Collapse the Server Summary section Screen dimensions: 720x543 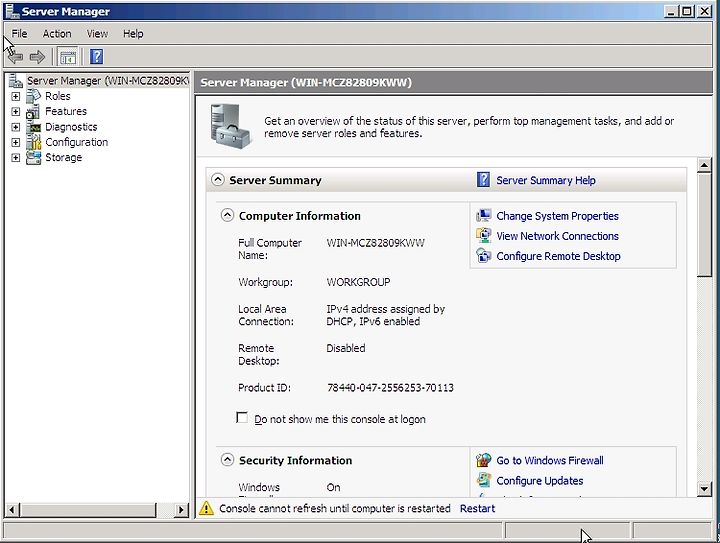[218, 179]
